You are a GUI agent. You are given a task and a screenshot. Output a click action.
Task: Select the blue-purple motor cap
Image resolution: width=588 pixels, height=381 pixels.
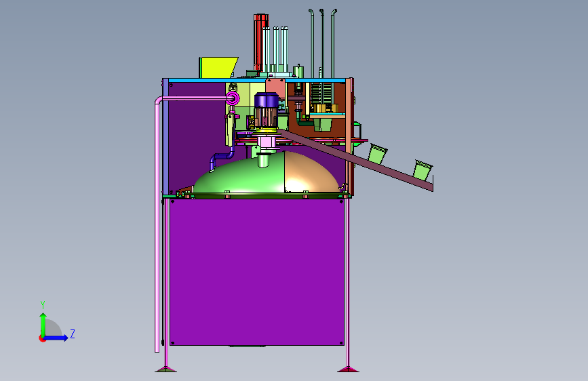point(267,100)
